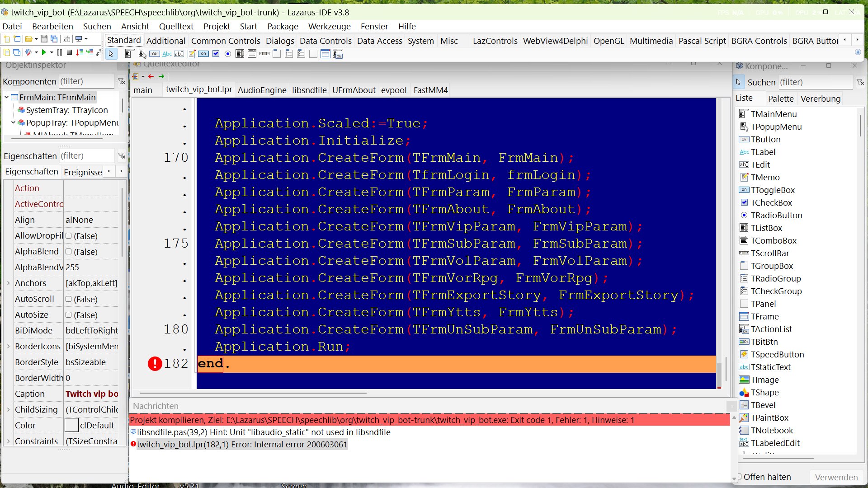868x488 pixels.
Task: Toggle the AlphaBlend property checkbox
Action: pos(69,252)
